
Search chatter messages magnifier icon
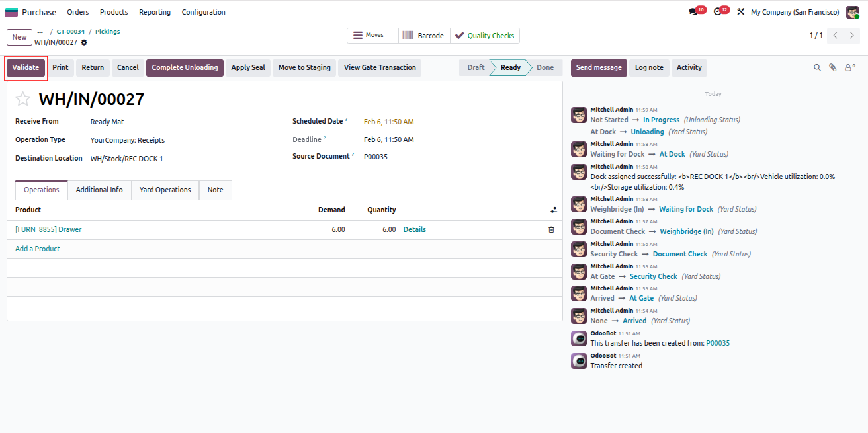click(817, 67)
